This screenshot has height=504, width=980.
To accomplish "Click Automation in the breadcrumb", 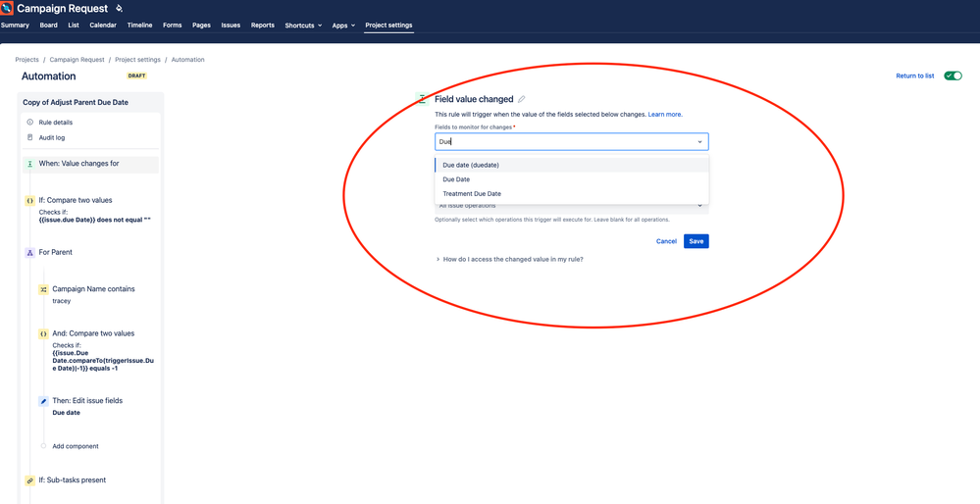I will (188, 60).
